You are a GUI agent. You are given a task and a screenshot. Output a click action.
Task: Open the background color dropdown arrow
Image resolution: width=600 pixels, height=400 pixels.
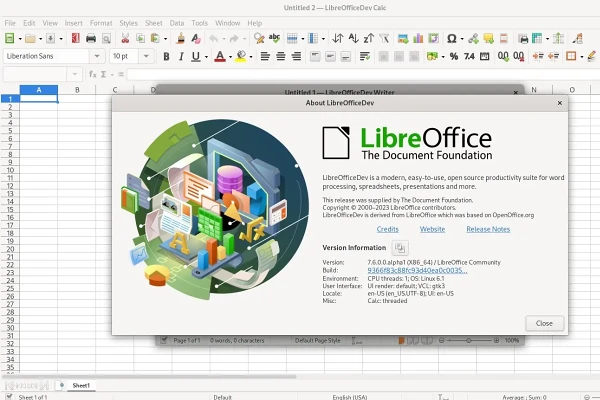pyautogui.click(x=251, y=57)
